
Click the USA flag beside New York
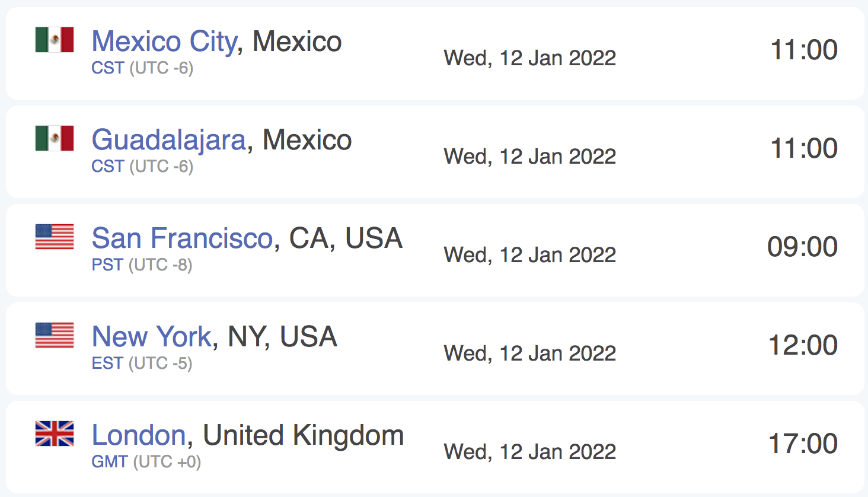(55, 335)
